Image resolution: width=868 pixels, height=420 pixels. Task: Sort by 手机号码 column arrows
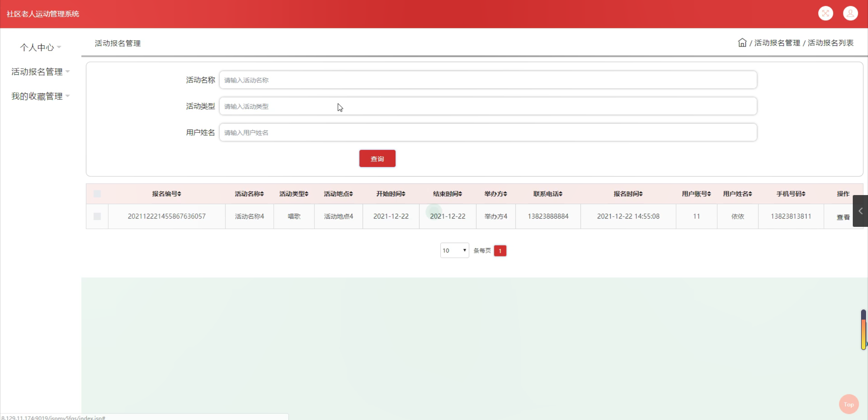point(803,194)
